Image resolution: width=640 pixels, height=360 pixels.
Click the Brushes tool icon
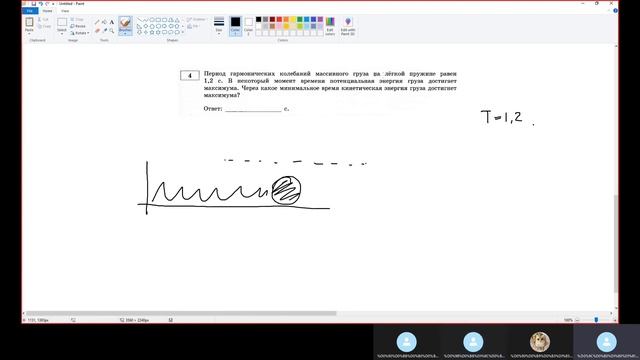(x=125, y=22)
